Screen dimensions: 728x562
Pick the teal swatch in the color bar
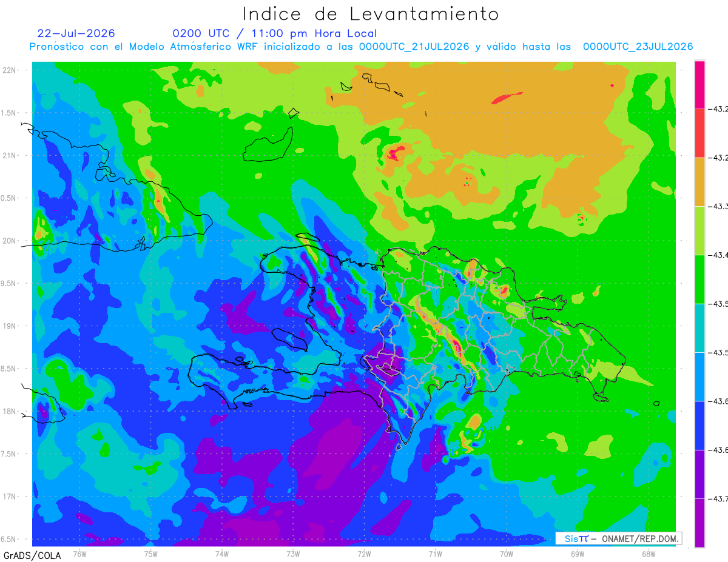[699, 328]
